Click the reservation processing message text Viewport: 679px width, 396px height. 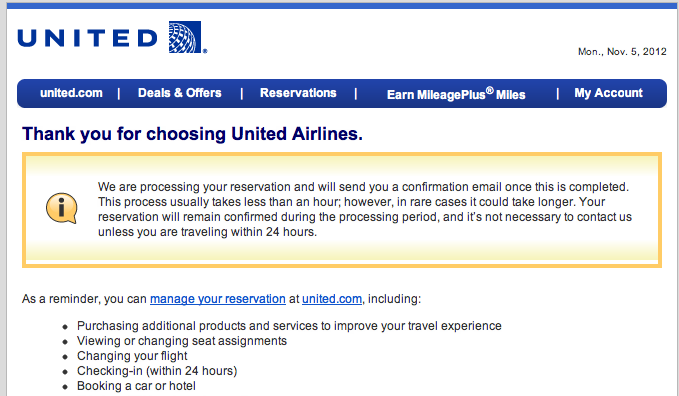coord(365,209)
